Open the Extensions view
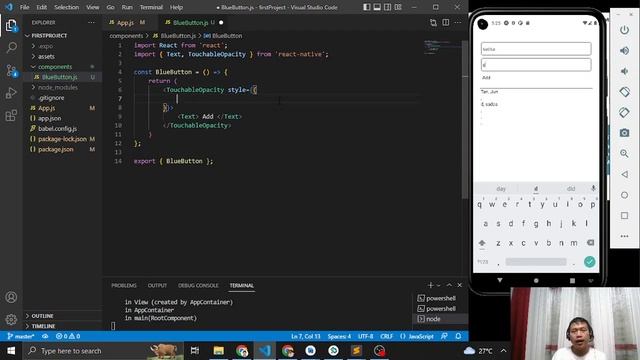This screenshot has height=360, width=640. 11,116
